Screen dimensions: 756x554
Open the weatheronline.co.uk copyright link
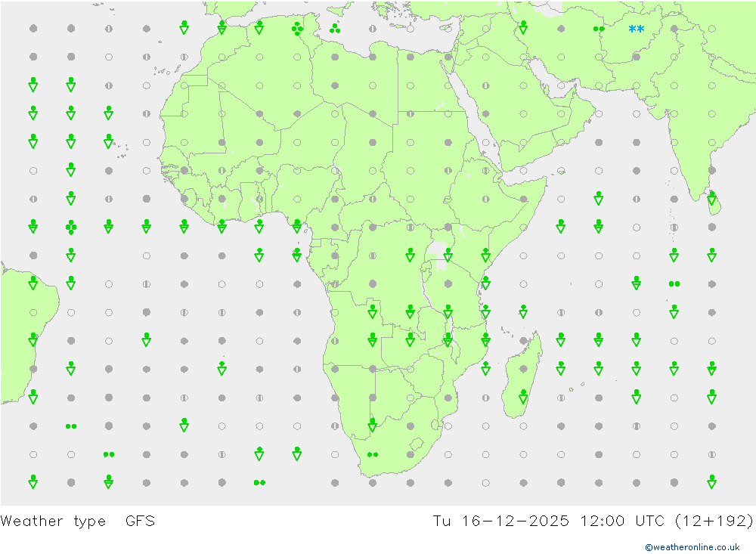(692, 547)
